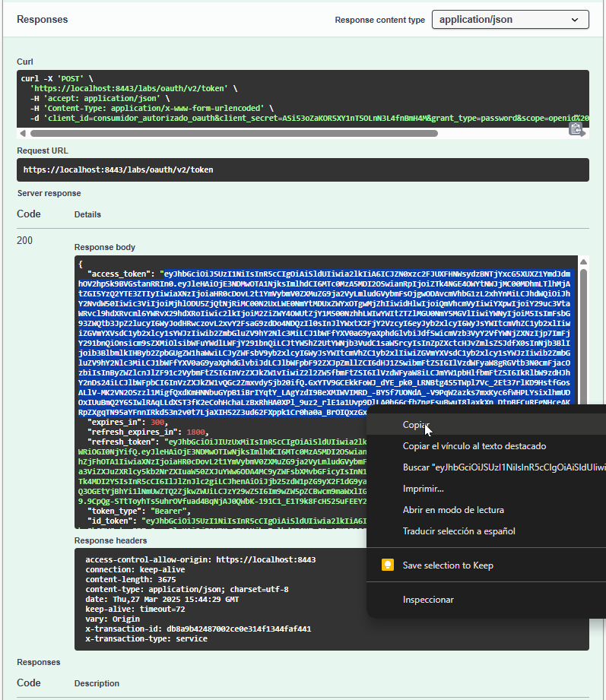
Task: Click the date header line
Action: (x=162, y=599)
